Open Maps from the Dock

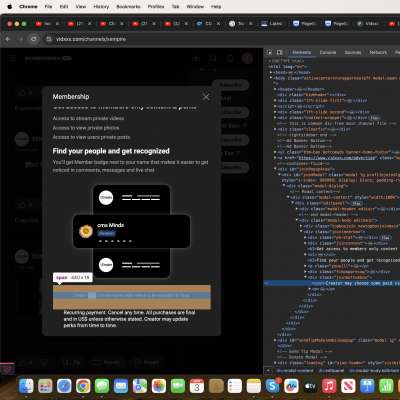[140, 386]
